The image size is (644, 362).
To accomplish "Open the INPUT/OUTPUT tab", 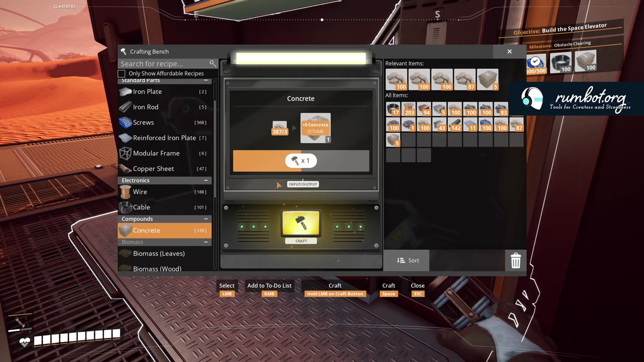I will tap(303, 185).
